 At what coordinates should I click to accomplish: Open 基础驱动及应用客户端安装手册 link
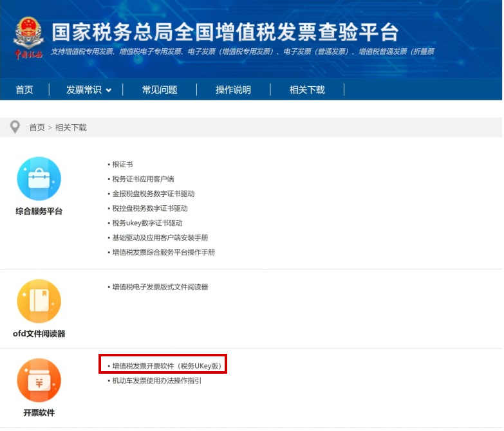coord(160,237)
